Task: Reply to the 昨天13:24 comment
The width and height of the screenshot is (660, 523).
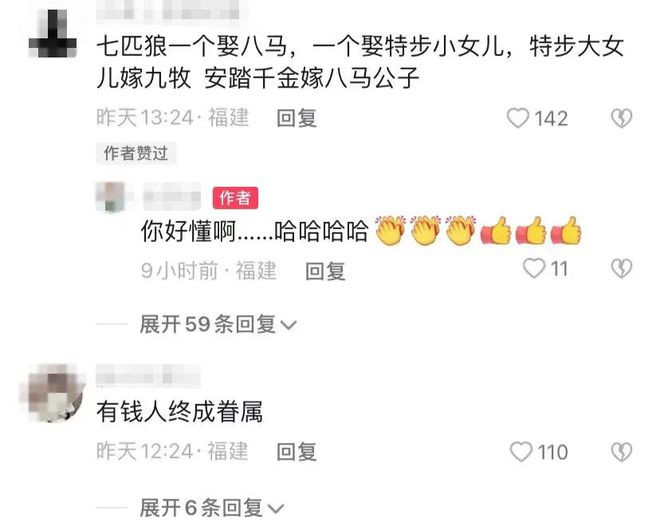Action: click(296, 118)
